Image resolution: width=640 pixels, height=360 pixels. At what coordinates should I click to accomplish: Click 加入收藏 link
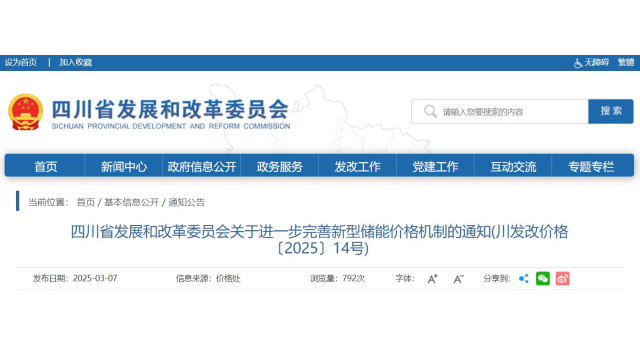[76, 62]
